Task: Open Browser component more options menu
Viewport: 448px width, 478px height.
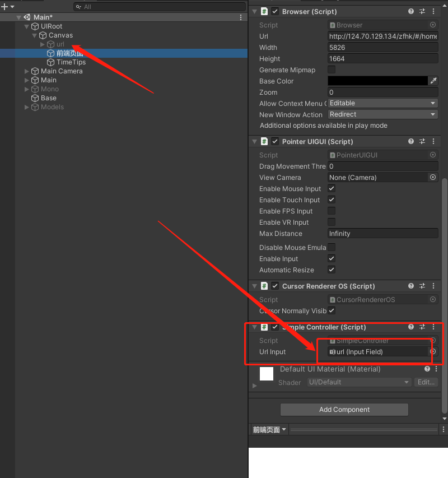Action: point(433,11)
